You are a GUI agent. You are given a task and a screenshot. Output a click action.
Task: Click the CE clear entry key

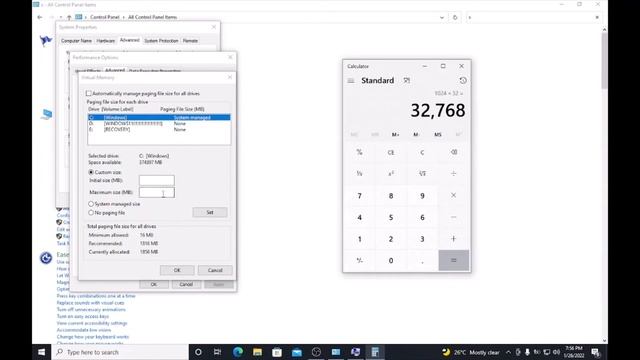(x=391, y=152)
